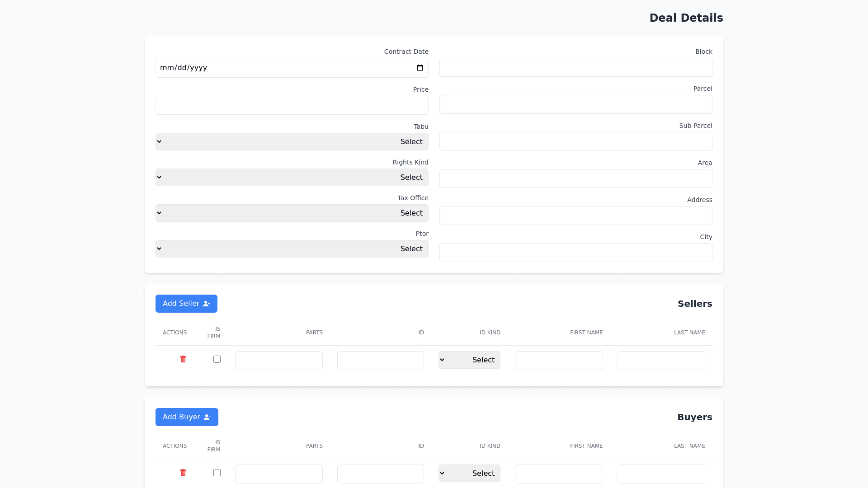
Task: Open the Contract Date calendar picker icon
Action: point(420,68)
